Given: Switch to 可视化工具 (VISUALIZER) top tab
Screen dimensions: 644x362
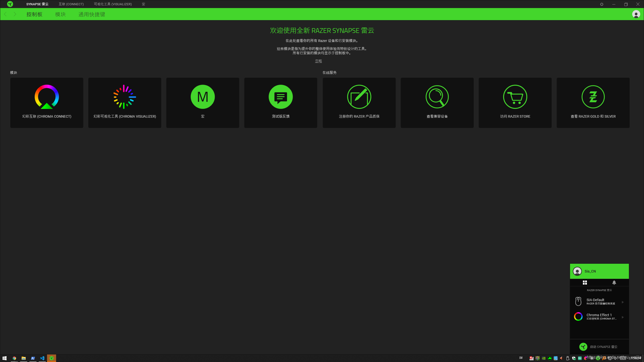Looking at the screenshot, I should click(x=113, y=4).
